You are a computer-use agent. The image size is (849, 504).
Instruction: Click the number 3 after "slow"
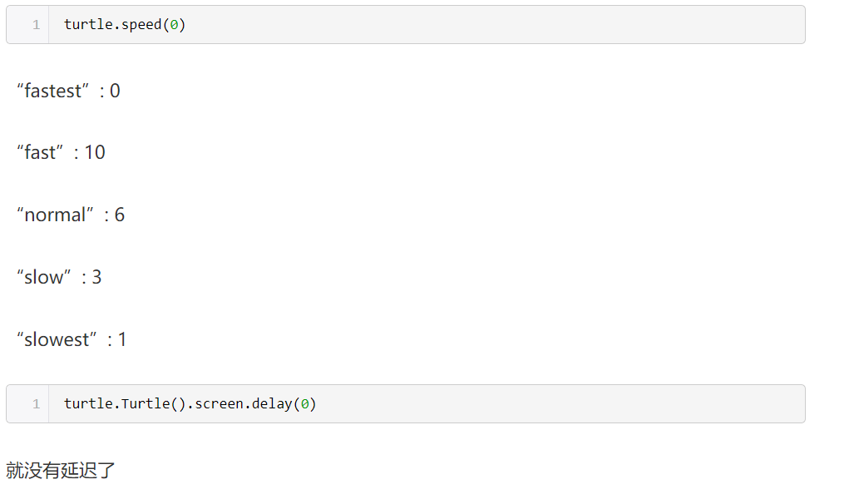pos(96,277)
